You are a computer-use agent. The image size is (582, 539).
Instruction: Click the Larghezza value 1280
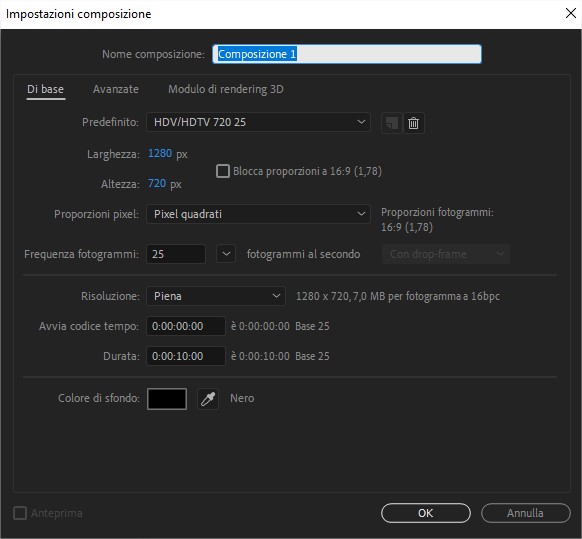[x=160, y=153]
